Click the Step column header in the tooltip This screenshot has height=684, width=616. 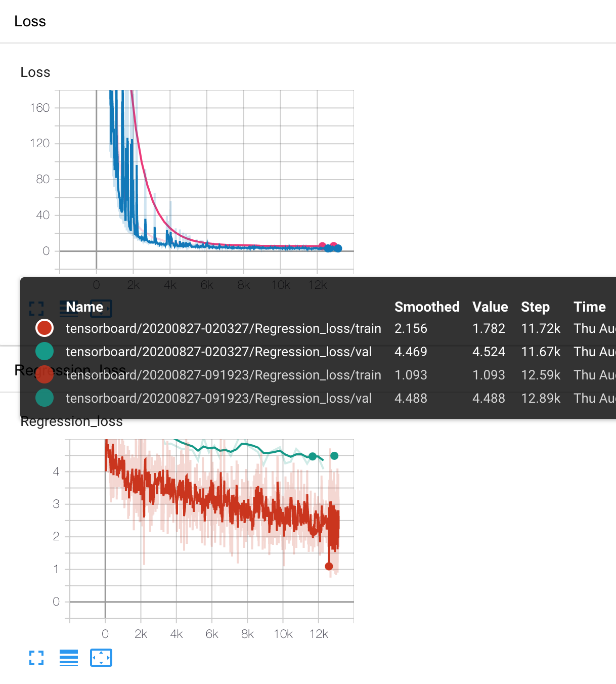(x=535, y=307)
